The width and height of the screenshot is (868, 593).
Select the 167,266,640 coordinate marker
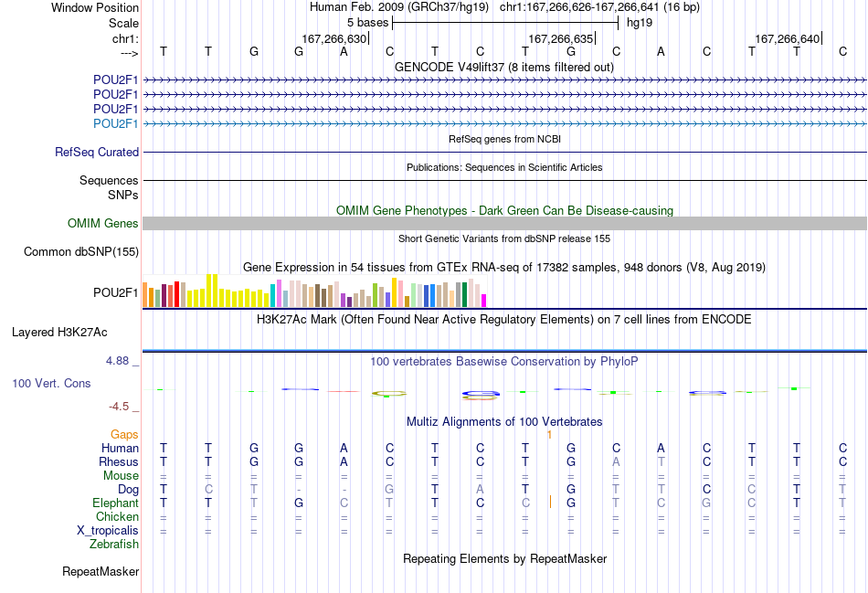(788, 38)
